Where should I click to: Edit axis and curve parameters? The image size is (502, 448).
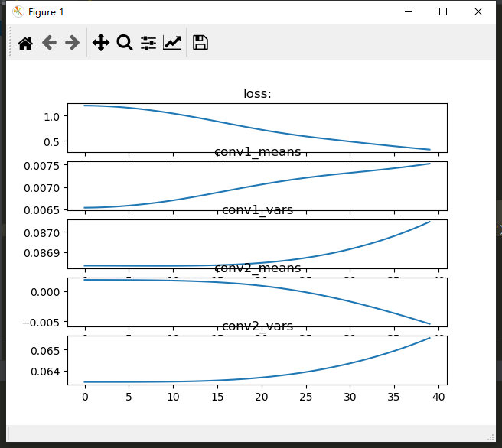(172, 43)
